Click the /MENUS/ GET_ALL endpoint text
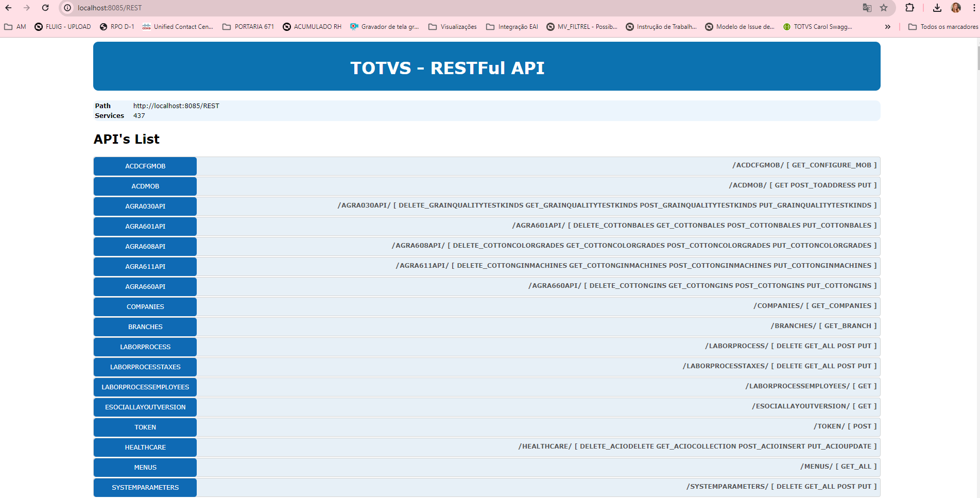The image size is (980, 498). coord(838,467)
